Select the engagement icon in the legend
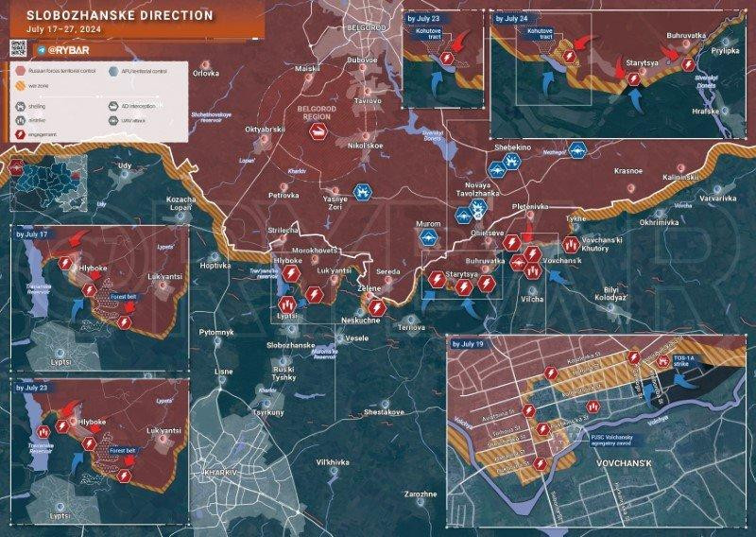Viewport: 756px width, 537px height. (20, 134)
